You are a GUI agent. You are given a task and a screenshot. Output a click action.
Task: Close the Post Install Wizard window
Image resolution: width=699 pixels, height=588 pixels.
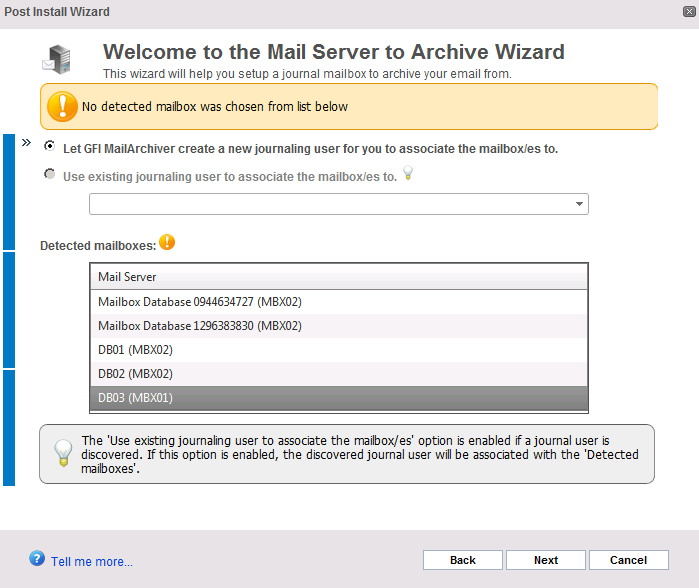[689, 12]
